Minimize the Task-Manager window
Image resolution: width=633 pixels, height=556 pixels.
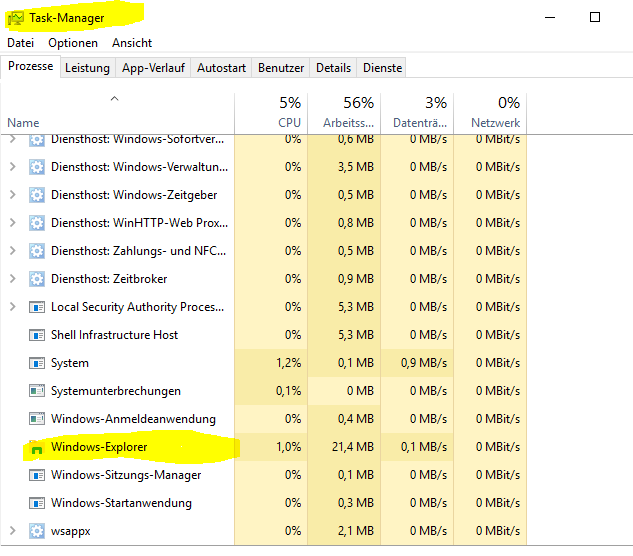pos(550,17)
